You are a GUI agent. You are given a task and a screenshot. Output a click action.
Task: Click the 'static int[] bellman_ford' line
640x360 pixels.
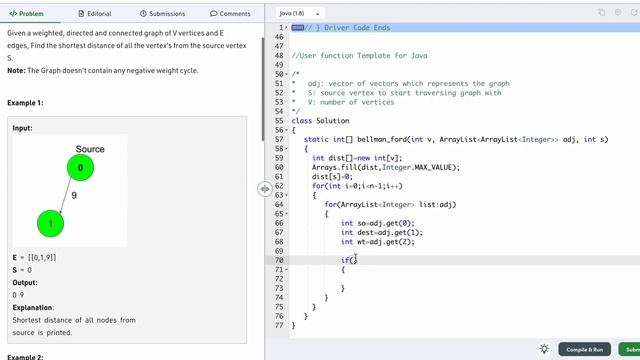456,139
